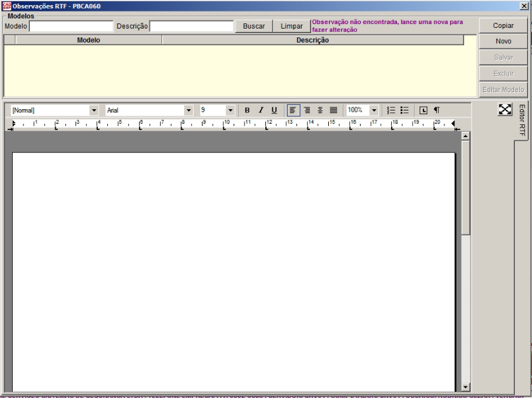
Task: Click inside the white document page
Action: [x=234, y=272]
